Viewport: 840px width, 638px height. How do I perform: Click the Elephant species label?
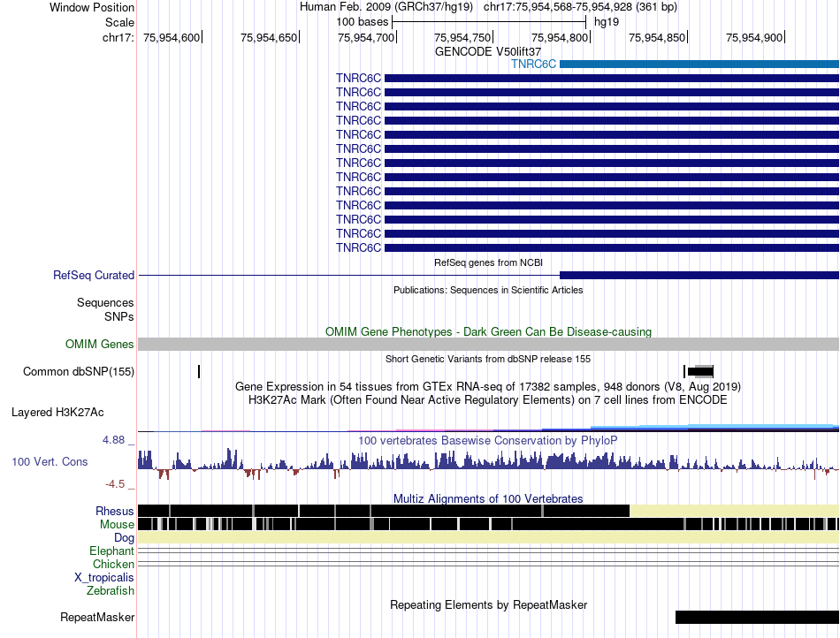[x=112, y=551]
